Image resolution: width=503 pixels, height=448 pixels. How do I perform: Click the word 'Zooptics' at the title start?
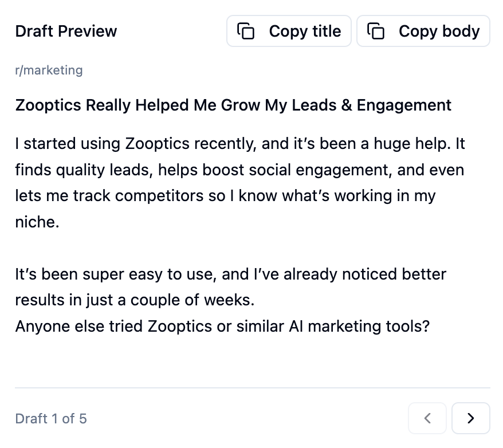click(x=48, y=105)
